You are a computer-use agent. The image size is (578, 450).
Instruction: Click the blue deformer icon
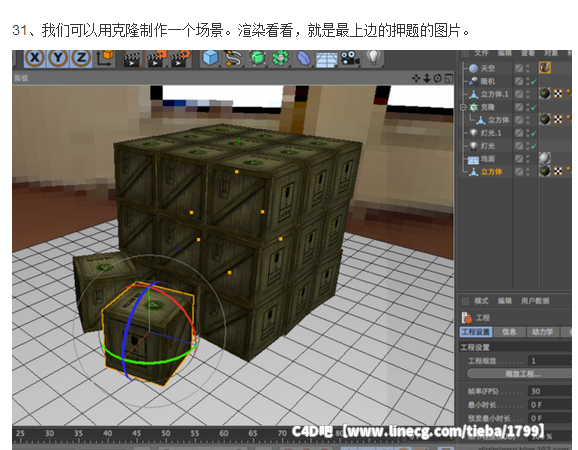303,59
